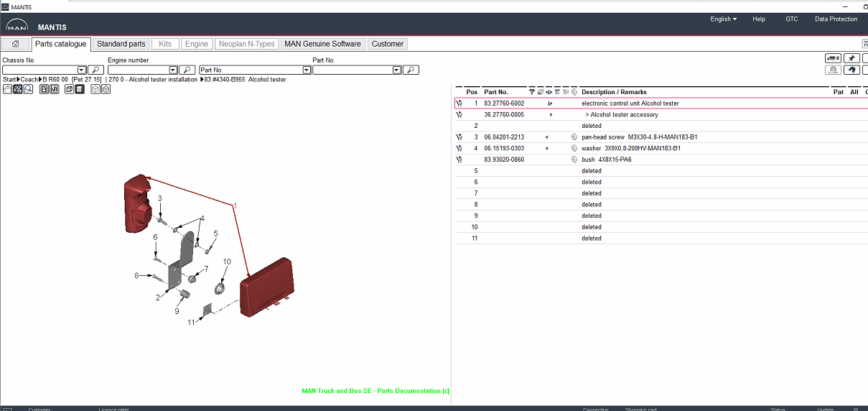Add part 36.27760-0005 to shopping cart
The image size is (868, 411).
point(459,115)
